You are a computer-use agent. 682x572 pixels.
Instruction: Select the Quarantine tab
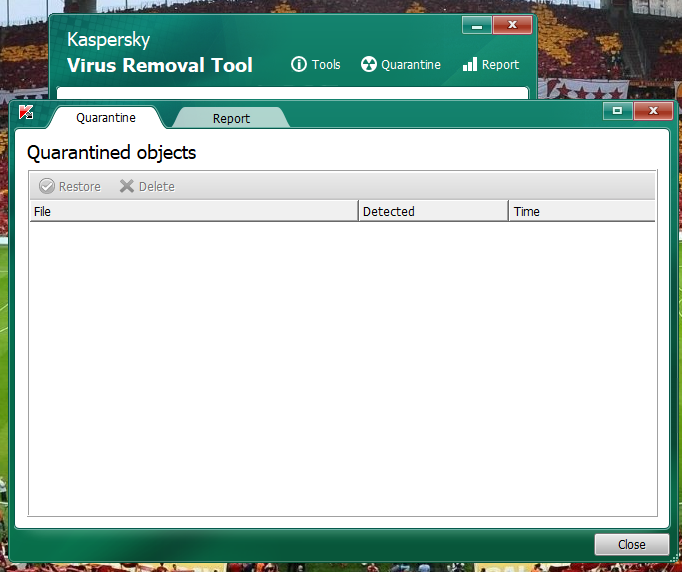pos(106,117)
